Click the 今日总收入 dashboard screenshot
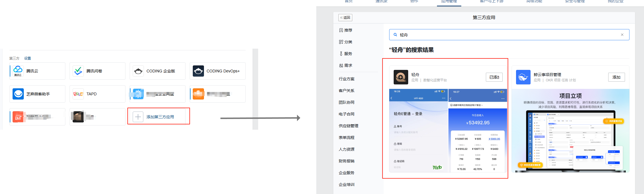The width and height of the screenshot is (644, 194). point(477,131)
